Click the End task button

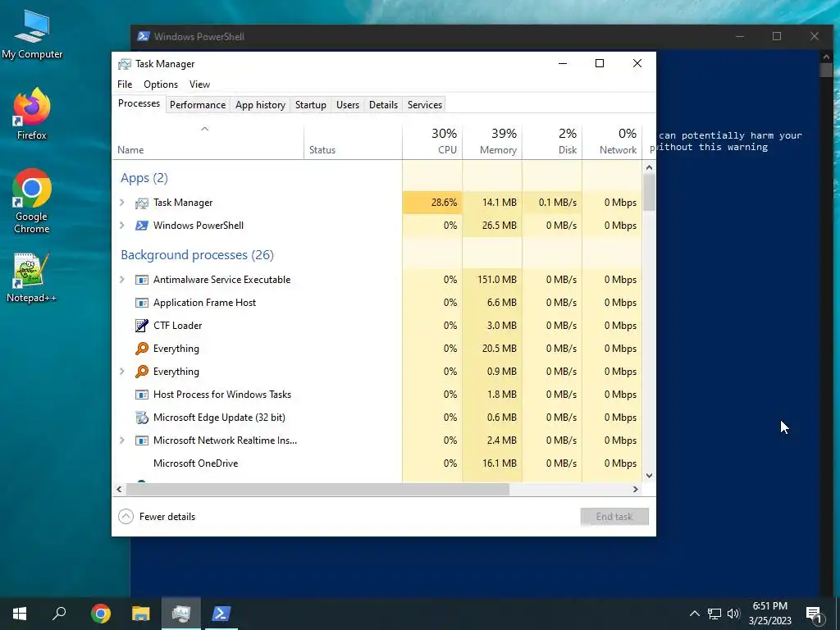(614, 517)
